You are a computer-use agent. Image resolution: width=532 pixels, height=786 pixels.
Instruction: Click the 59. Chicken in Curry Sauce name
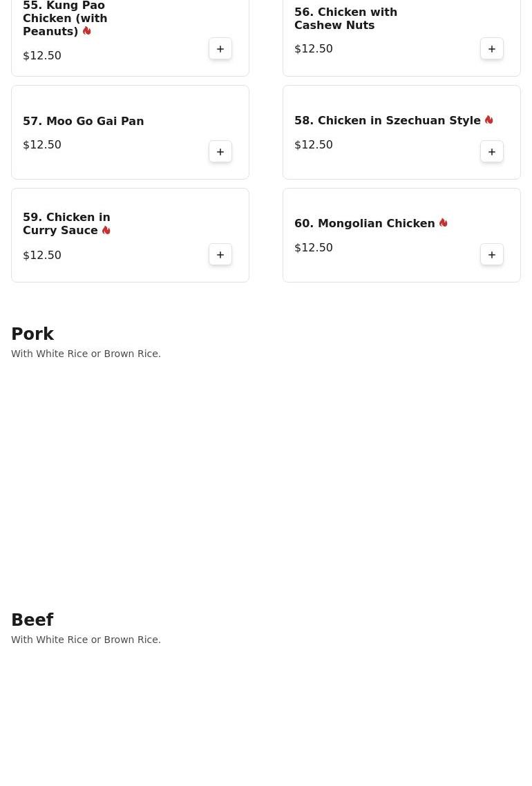[x=66, y=224]
